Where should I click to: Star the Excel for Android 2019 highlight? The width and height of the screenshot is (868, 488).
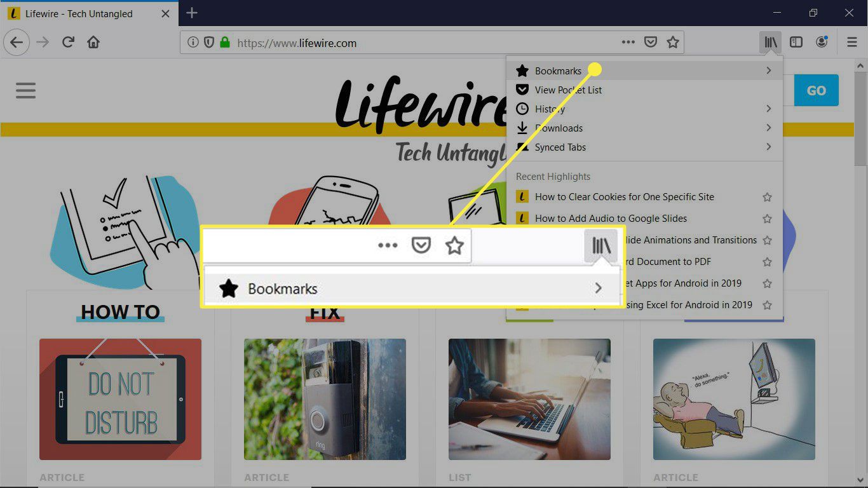tap(767, 305)
